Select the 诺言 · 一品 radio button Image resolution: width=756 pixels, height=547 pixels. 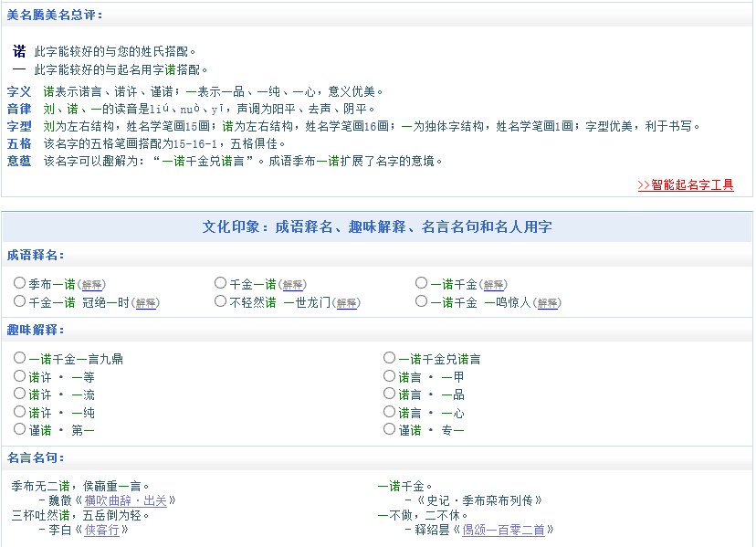point(390,394)
